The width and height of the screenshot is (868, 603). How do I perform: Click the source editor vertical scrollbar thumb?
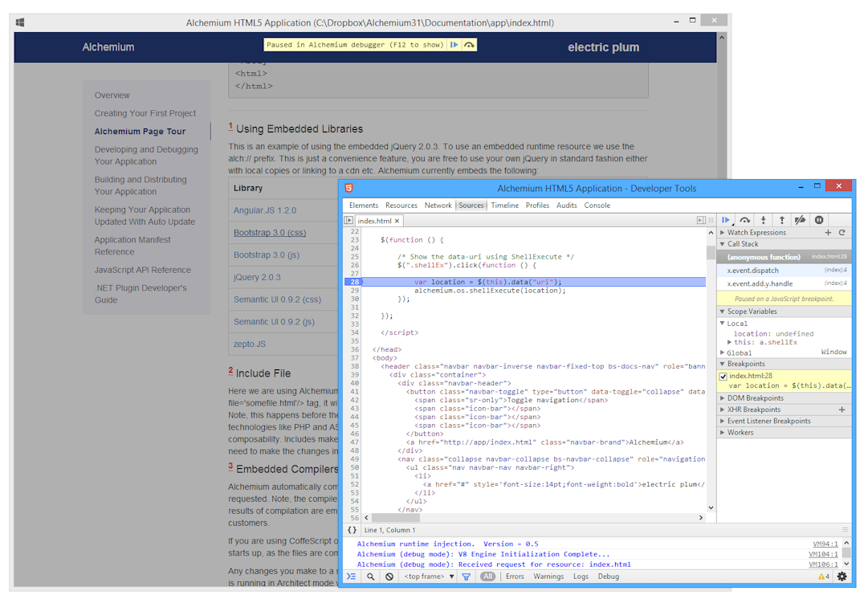click(711, 252)
